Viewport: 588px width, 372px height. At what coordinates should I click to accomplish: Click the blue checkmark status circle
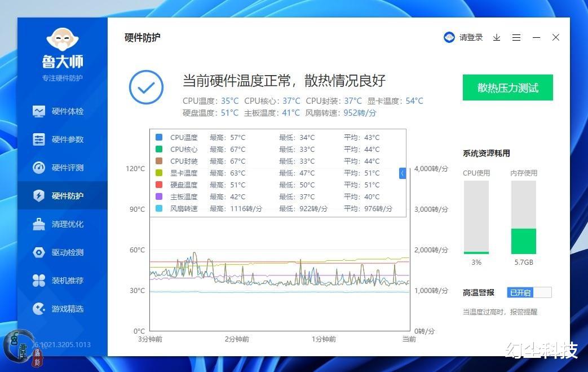(x=146, y=87)
